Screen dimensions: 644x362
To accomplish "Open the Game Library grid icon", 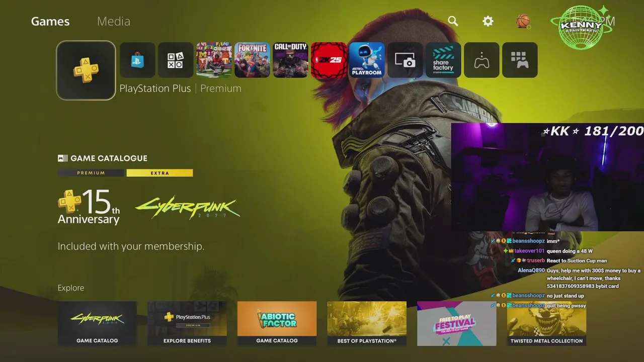I will tap(520, 60).
